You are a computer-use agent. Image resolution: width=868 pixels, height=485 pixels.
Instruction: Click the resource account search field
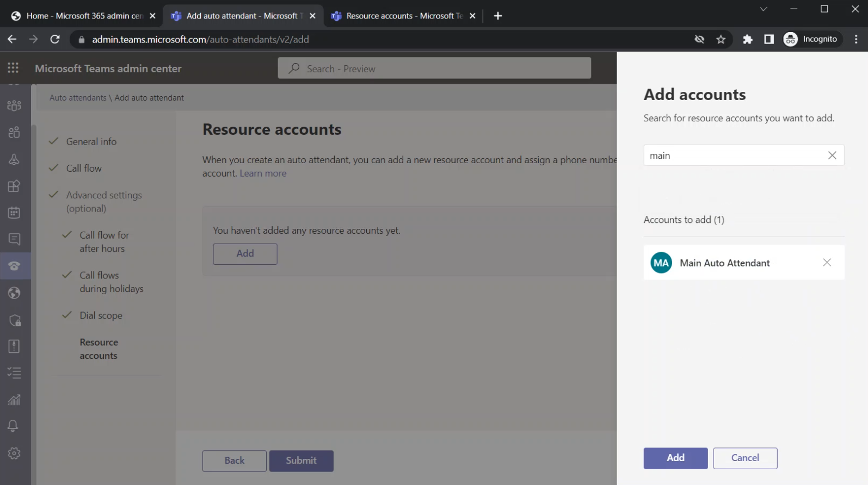(x=735, y=156)
